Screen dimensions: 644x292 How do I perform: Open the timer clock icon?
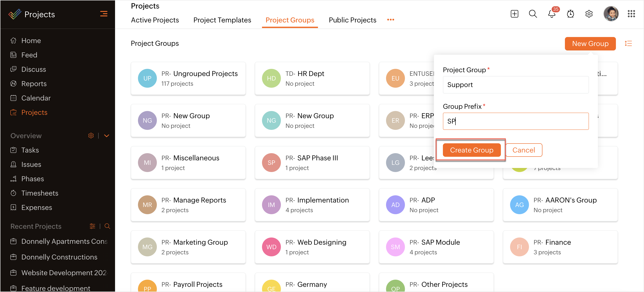[x=570, y=14]
